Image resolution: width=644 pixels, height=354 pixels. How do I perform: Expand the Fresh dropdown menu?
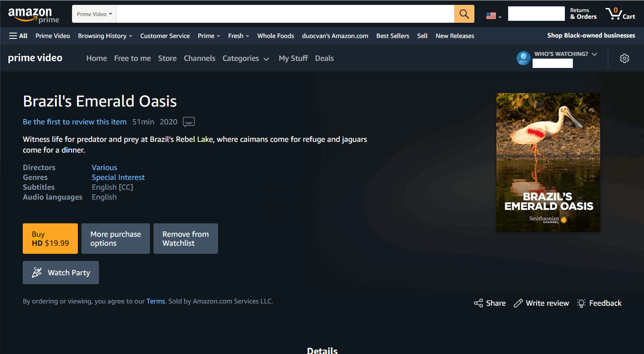(x=238, y=36)
